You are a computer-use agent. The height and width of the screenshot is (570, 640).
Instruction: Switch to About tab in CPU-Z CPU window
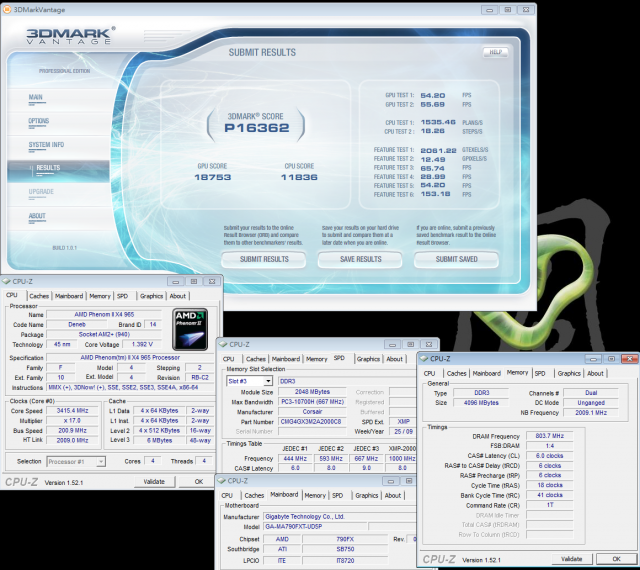(178, 296)
